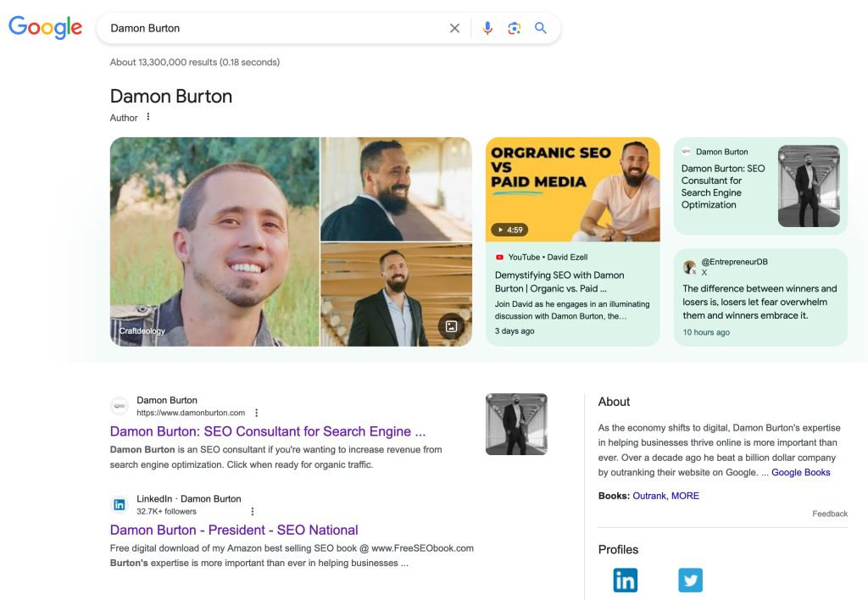
Task: Click the Google logo
Action: pos(46,28)
